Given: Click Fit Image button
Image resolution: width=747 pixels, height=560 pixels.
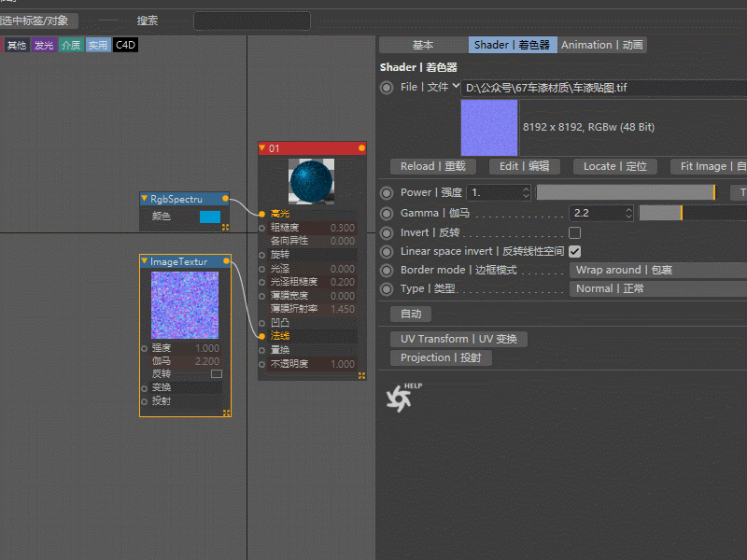Looking at the screenshot, I should [709, 166].
